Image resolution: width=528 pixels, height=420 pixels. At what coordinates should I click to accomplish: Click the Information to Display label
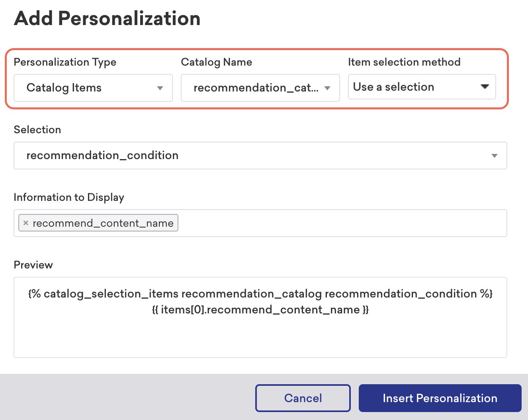(69, 198)
